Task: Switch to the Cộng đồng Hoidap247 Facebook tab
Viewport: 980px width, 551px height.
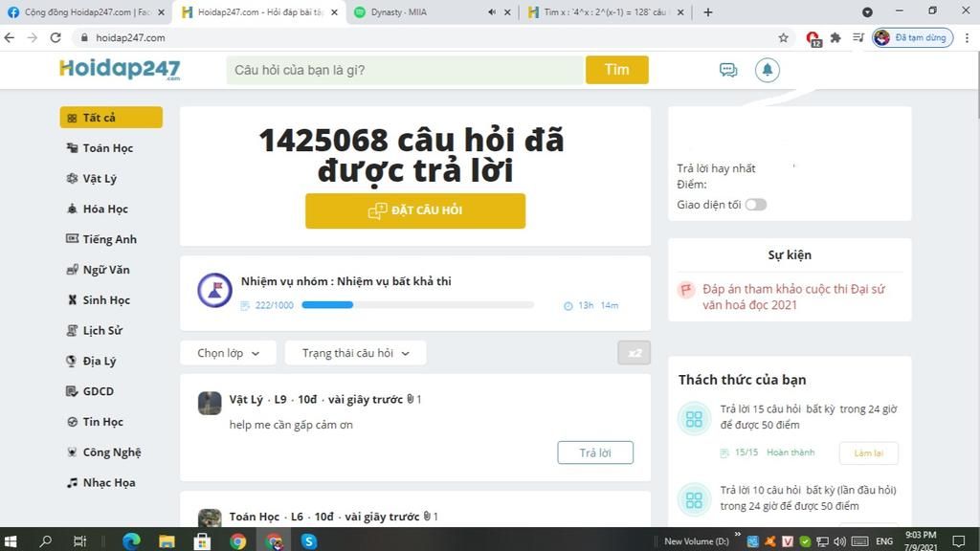Action: coord(85,11)
